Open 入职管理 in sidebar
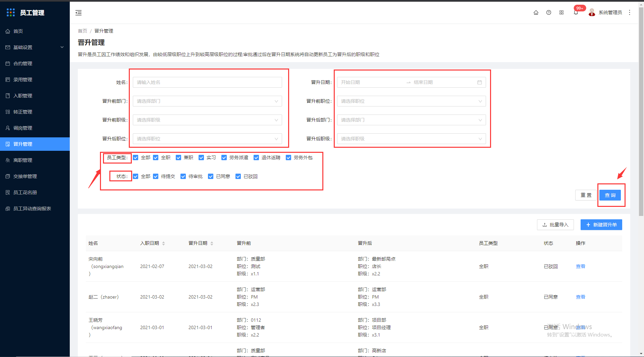The width and height of the screenshot is (644, 357). click(35, 96)
